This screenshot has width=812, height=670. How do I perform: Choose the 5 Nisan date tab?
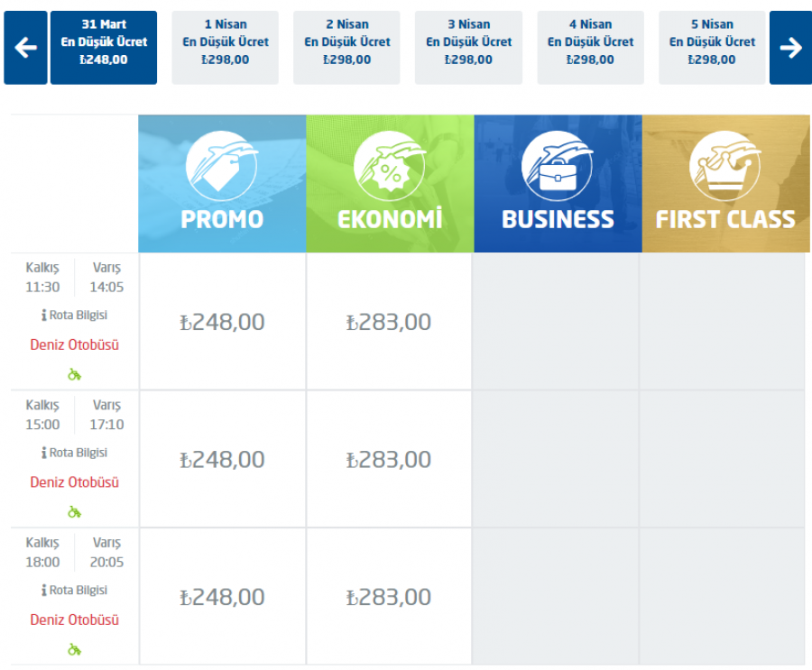(712, 48)
